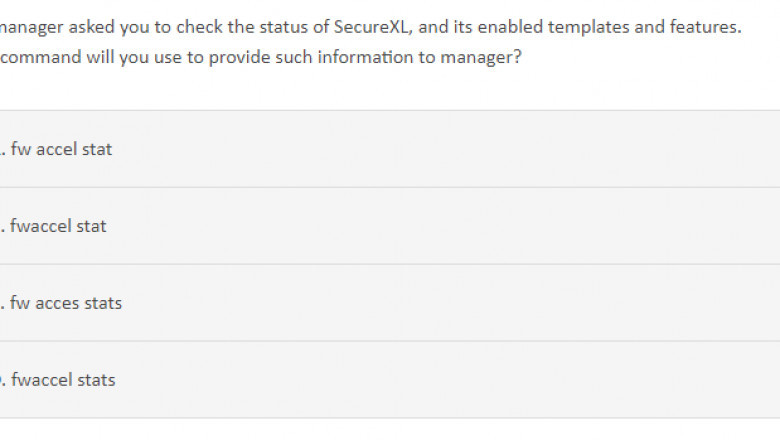Viewport: 780px width, 440px height.
Task: Click the word "acces" in the third option
Action: tap(57, 303)
